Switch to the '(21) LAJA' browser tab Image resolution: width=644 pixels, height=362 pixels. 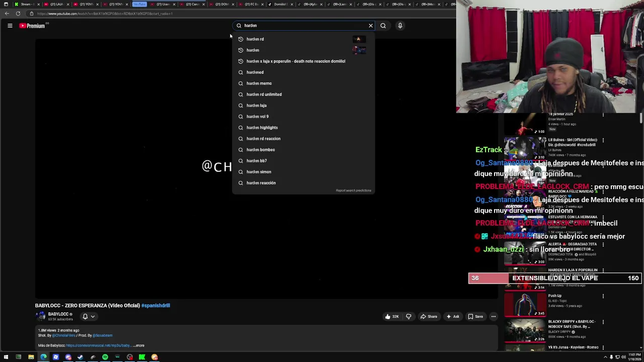pos(56,4)
